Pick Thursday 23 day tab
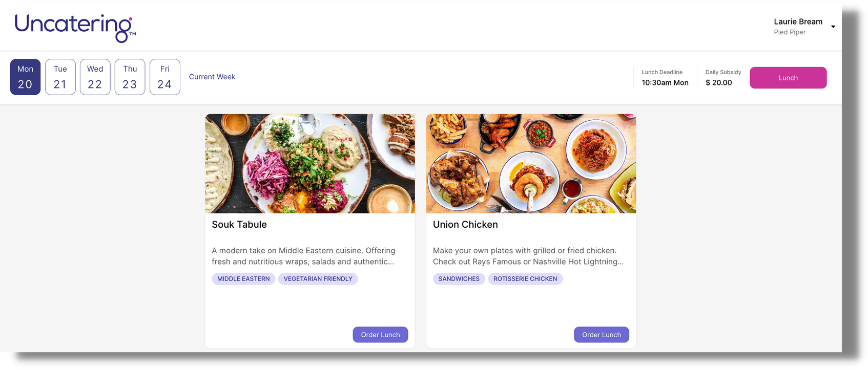 pos(130,77)
